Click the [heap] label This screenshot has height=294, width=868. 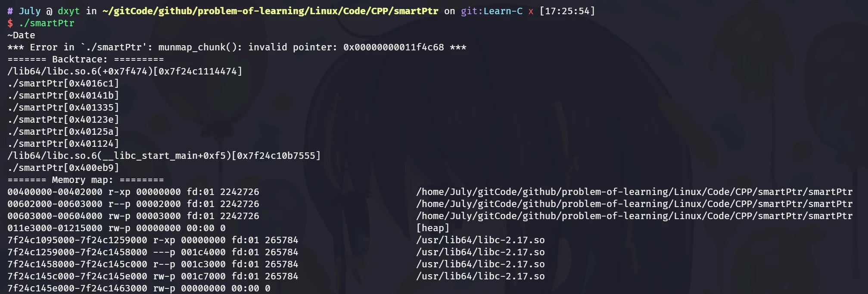click(x=432, y=228)
